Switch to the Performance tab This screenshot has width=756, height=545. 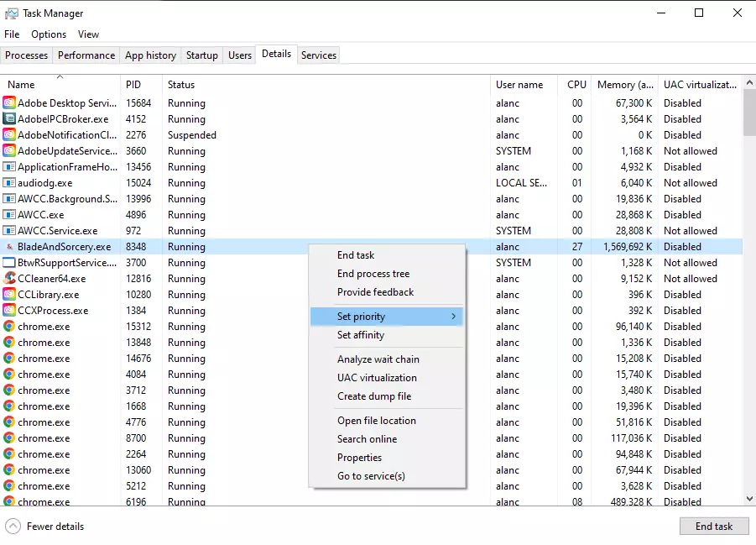(x=86, y=55)
